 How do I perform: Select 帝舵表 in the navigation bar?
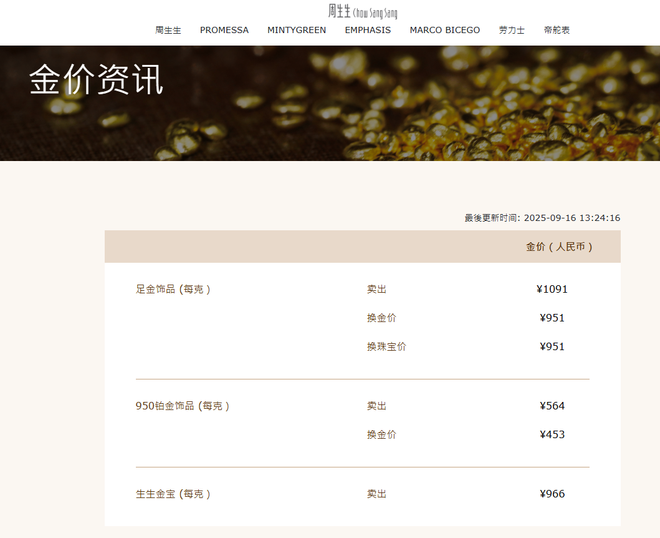pos(557,30)
